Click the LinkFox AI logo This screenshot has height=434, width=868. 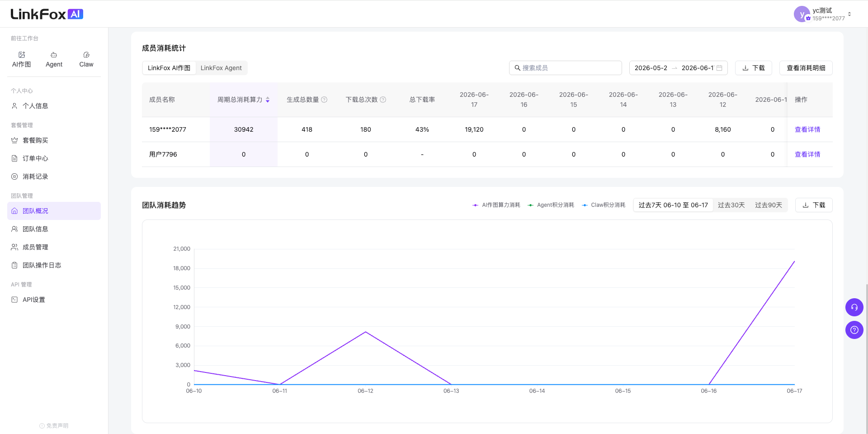[x=47, y=14]
